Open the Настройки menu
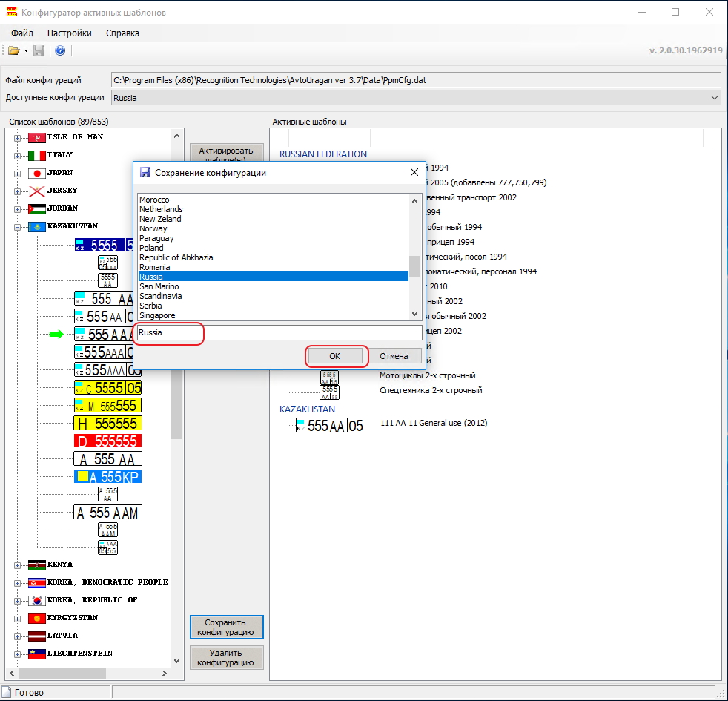 [x=70, y=33]
